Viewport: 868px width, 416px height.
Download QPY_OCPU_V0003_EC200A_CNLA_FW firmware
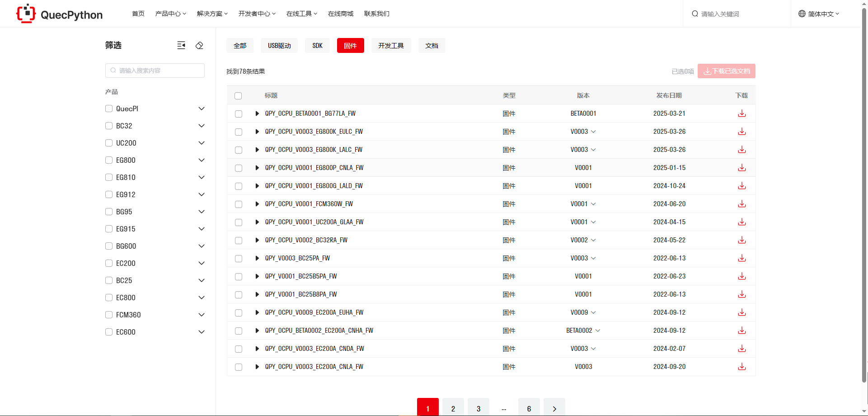tap(742, 367)
